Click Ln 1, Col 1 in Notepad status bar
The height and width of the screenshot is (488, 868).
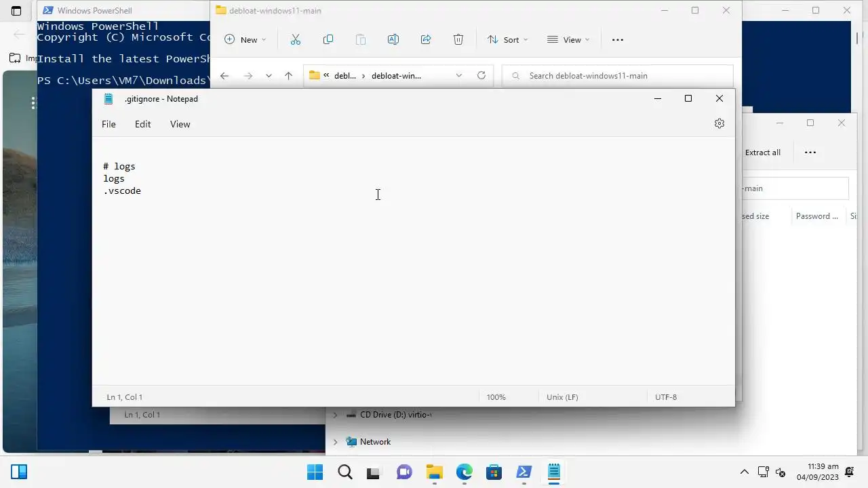click(125, 397)
